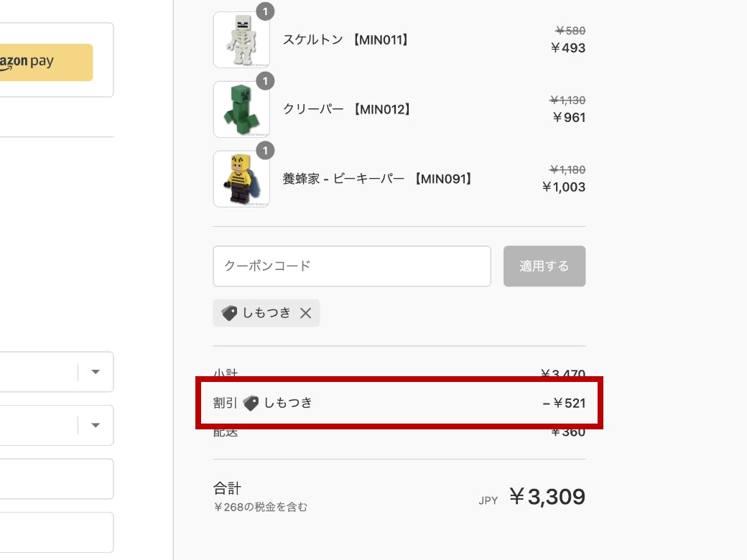
Task: Click the first empty text field below dropdowns
Action: 56,479
